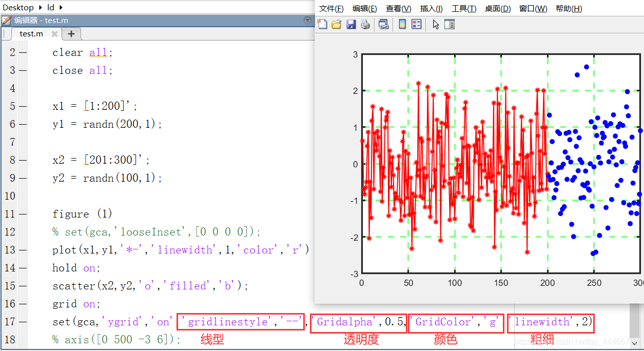
Task: Save the figure with the floppy disk icon
Action: pyautogui.click(x=351, y=24)
